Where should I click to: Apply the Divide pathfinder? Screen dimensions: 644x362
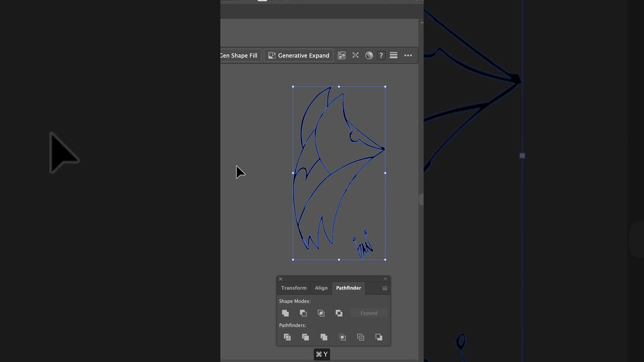[x=287, y=337]
